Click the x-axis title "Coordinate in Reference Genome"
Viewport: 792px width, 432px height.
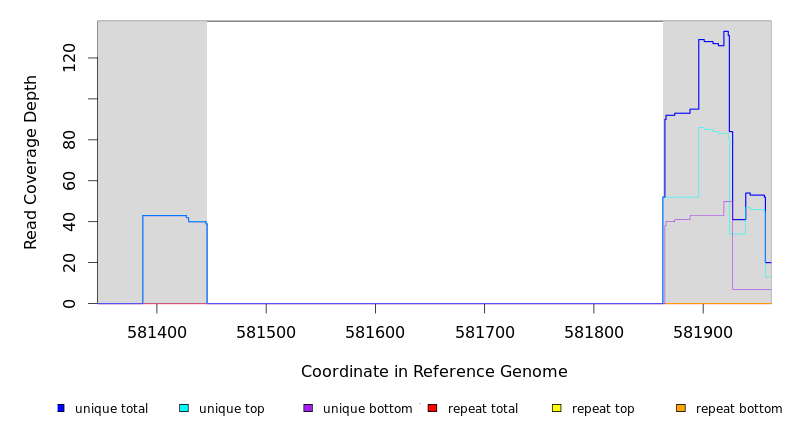point(434,372)
